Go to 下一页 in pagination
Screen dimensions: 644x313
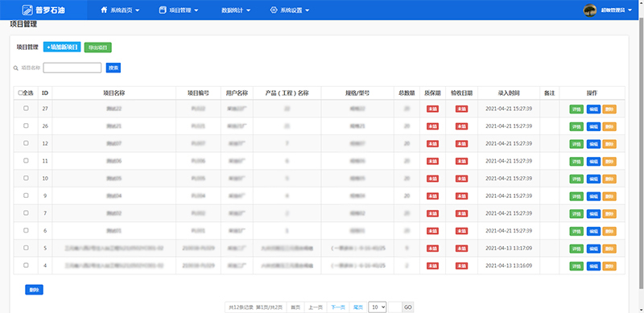[x=338, y=307]
